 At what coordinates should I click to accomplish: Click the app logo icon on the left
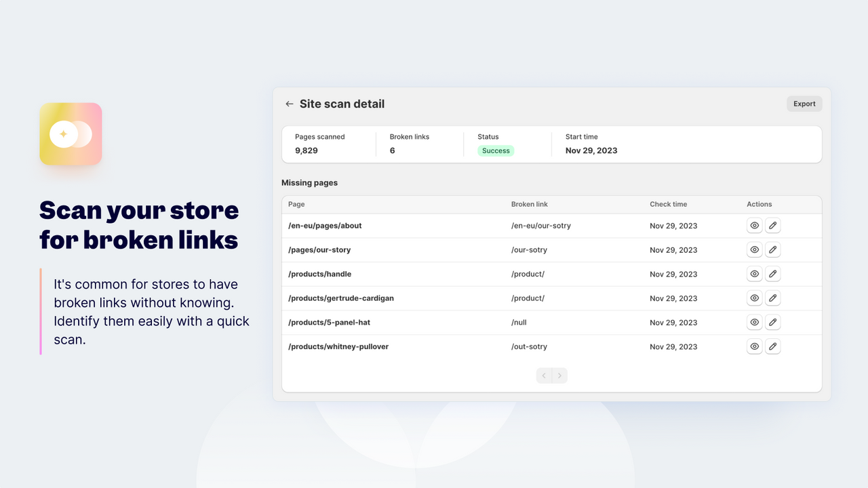(71, 134)
